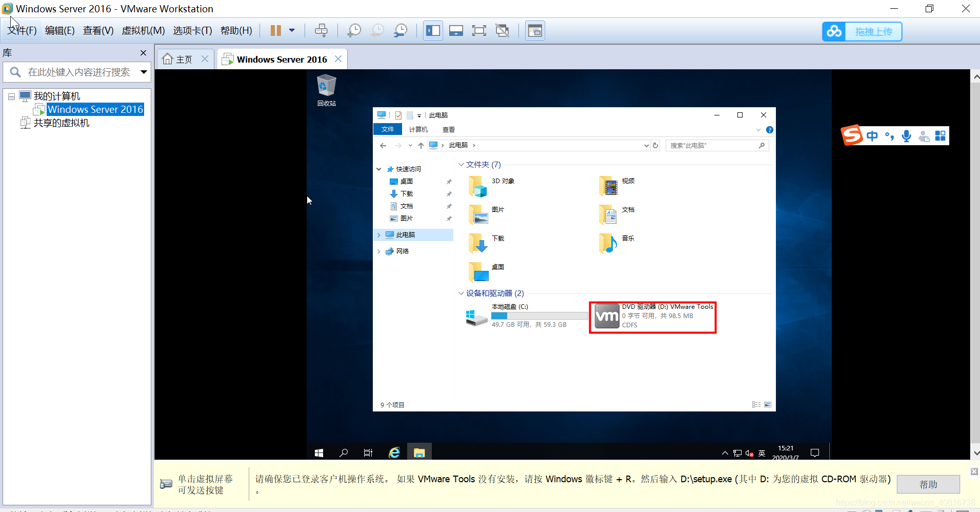
Task: Click the muted speaker tray icon
Action: (749, 453)
